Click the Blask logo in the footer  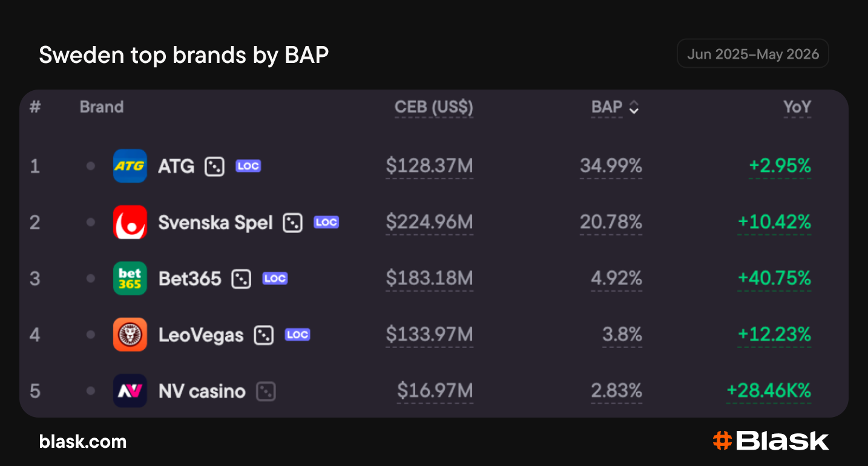click(x=771, y=441)
